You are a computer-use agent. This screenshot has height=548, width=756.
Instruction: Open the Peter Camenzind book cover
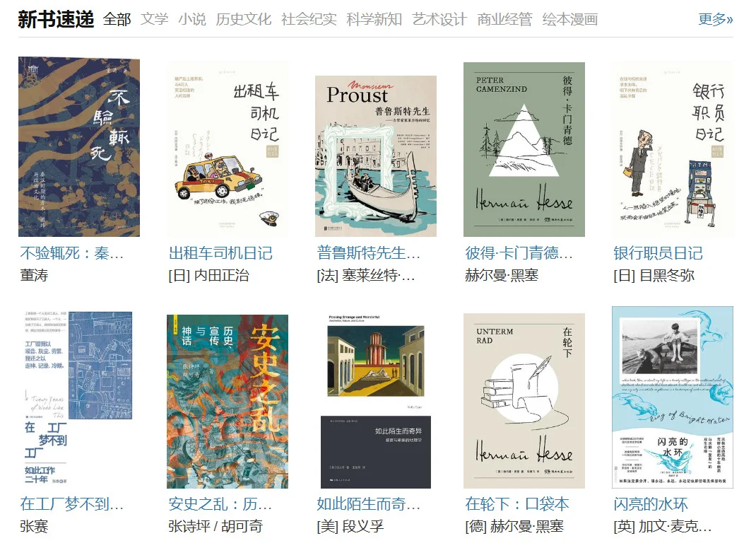(x=524, y=149)
